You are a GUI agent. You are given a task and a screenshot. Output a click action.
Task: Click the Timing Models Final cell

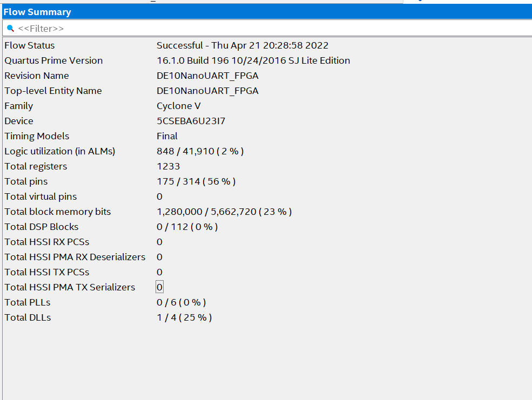pos(167,136)
